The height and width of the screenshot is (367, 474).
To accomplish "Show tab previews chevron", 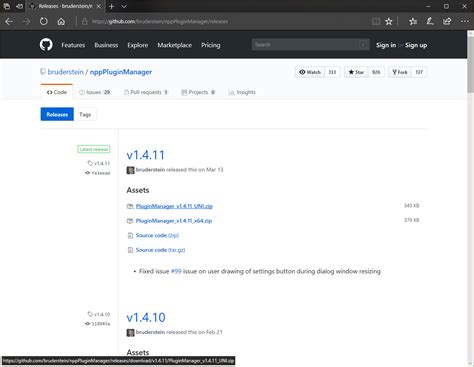I will (124, 6).
